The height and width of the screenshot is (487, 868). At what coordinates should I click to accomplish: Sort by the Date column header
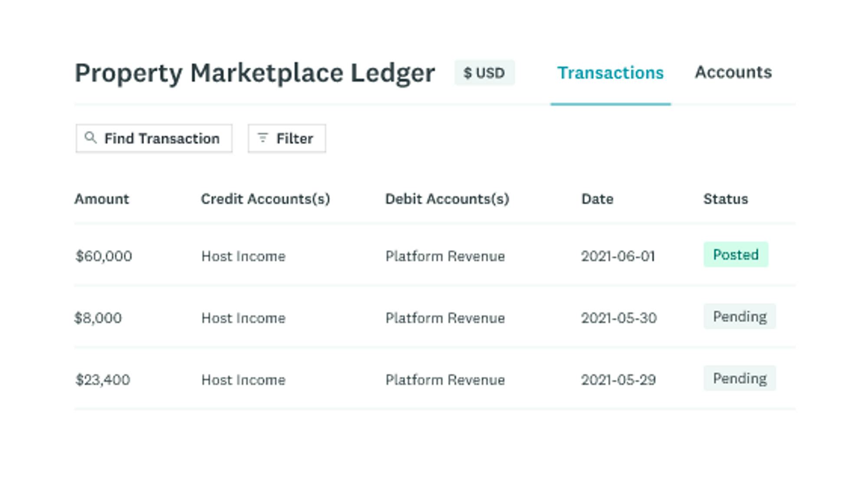[597, 199]
